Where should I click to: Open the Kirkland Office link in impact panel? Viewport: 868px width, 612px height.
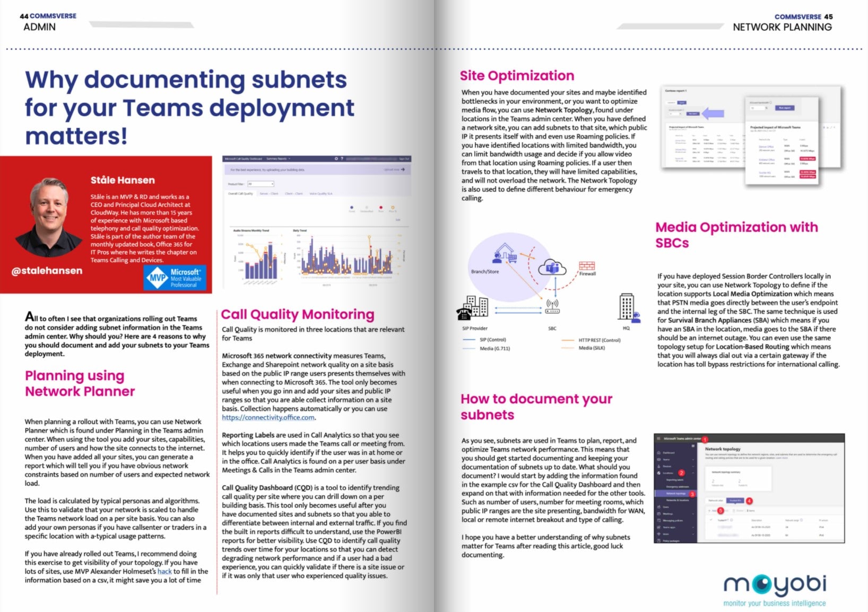pos(767,160)
